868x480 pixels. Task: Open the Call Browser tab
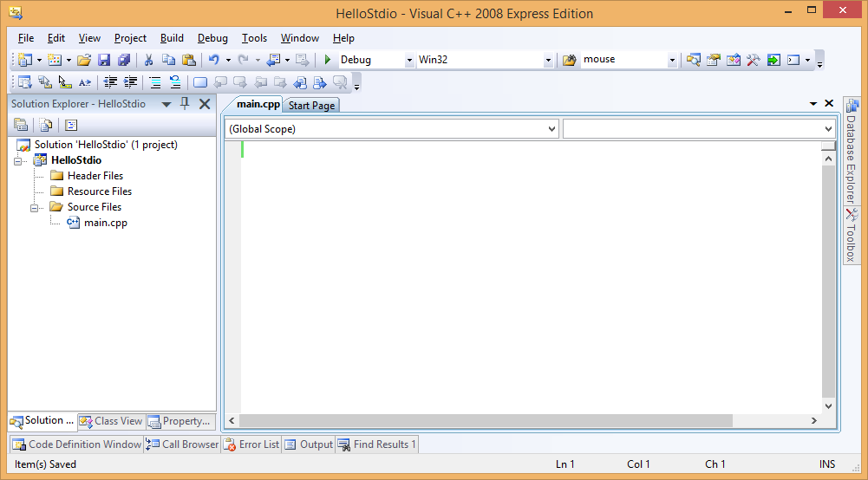(x=183, y=444)
